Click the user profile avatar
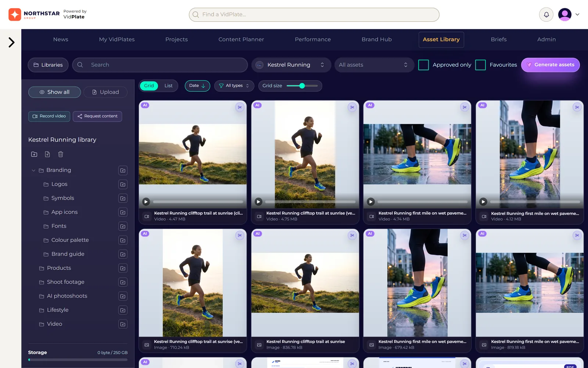The height and width of the screenshot is (368, 588). coord(564,15)
